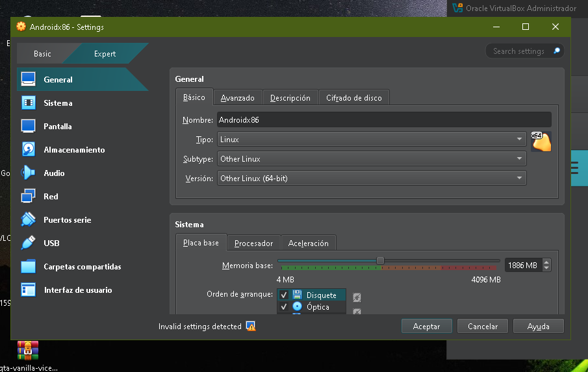
Task: Select the Óptica boot order entry
Action: click(312, 307)
